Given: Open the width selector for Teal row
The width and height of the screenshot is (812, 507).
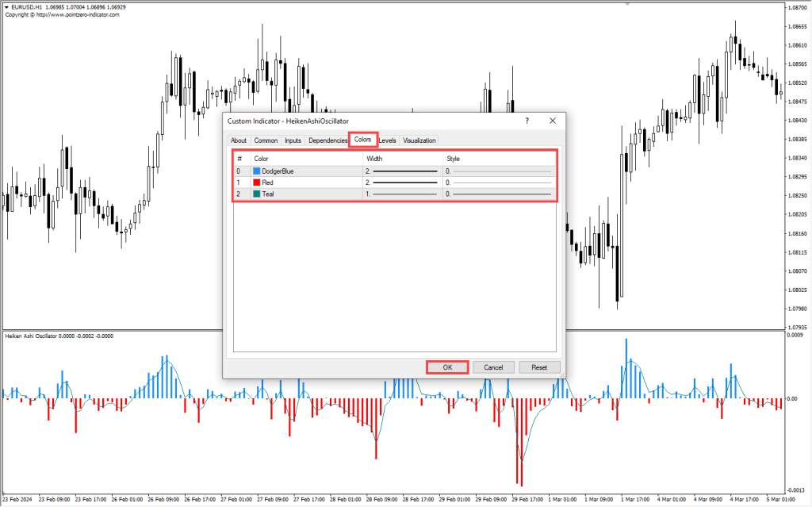Looking at the screenshot, I should (x=402, y=194).
